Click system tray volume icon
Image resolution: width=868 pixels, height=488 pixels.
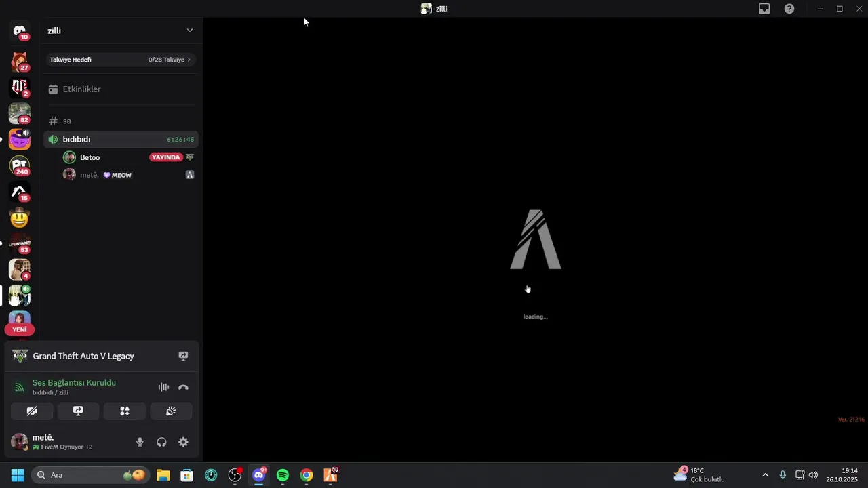pyautogui.click(x=813, y=475)
